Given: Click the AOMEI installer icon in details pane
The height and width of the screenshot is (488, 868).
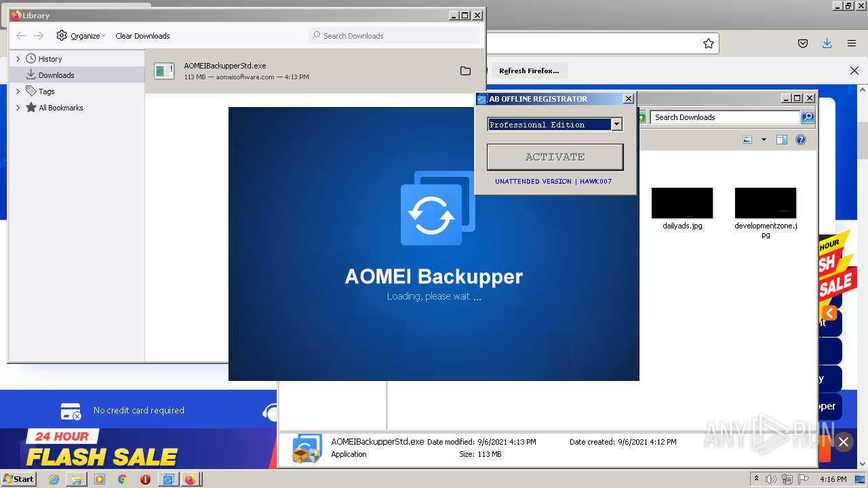Looking at the screenshot, I should coord(307,449).
